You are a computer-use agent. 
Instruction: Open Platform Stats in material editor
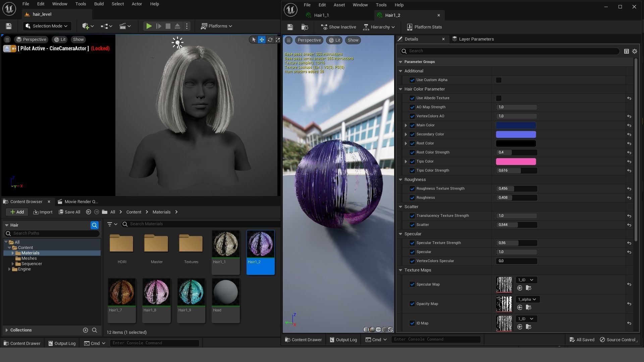[424, 27]
